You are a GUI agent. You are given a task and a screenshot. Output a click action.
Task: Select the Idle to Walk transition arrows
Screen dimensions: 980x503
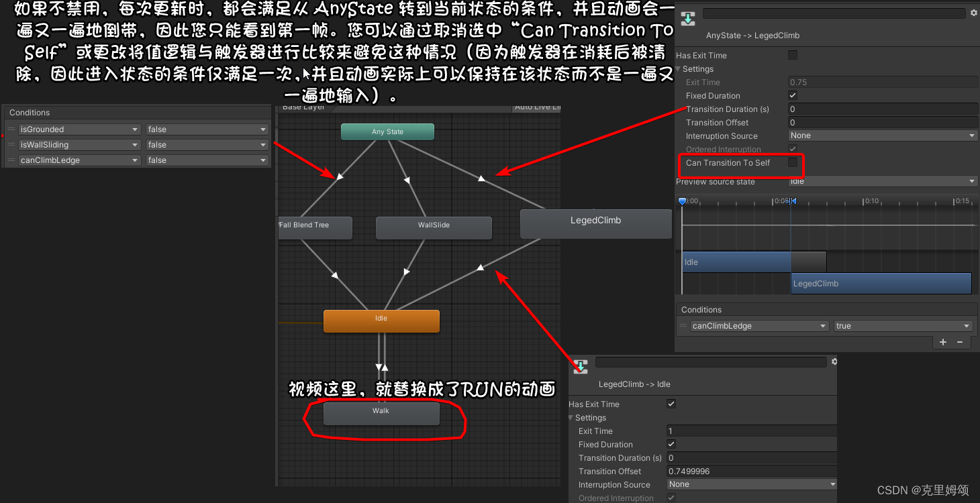click(382, 367)
